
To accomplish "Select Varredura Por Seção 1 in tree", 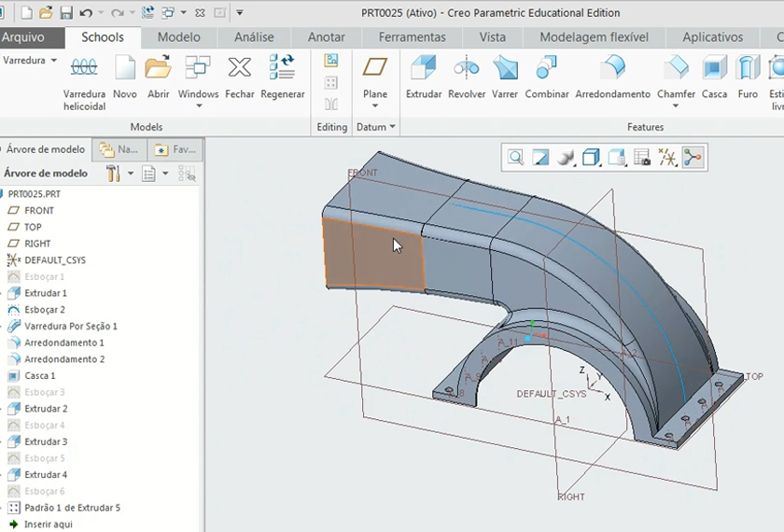I will coord(70,327).
